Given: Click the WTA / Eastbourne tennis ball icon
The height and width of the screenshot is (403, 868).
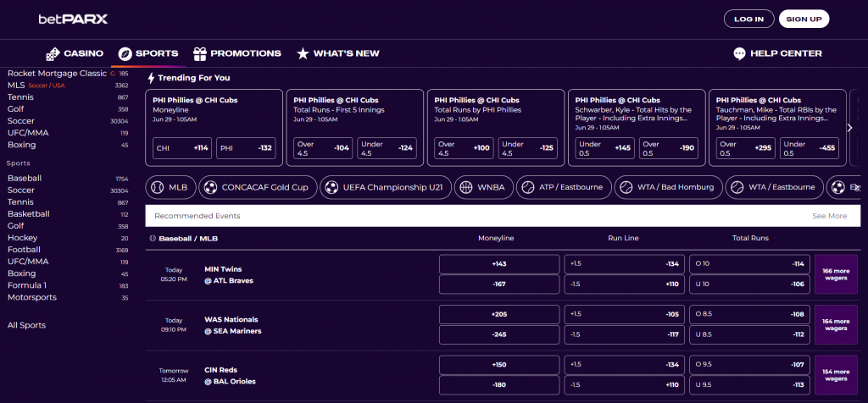Looking at the screenshot, I should tap(737, 187).
